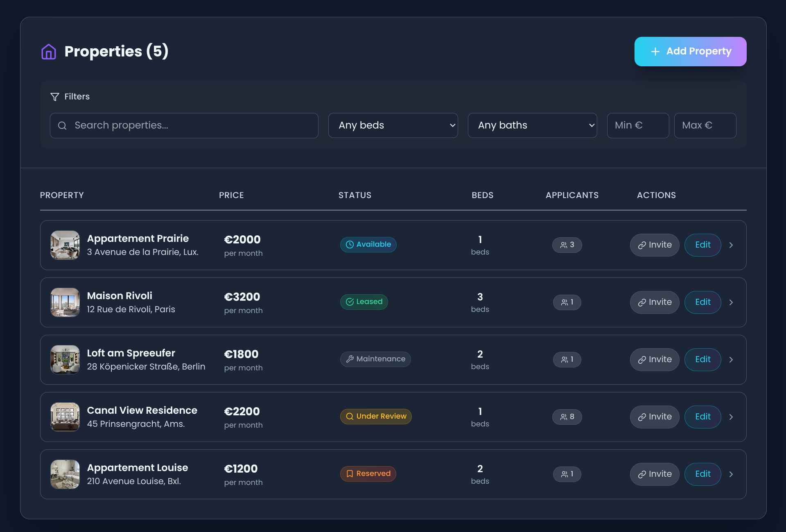Invite applicants to Loft am Spreeufer
This screenshot has height=532, width=786.
[655, 359]
